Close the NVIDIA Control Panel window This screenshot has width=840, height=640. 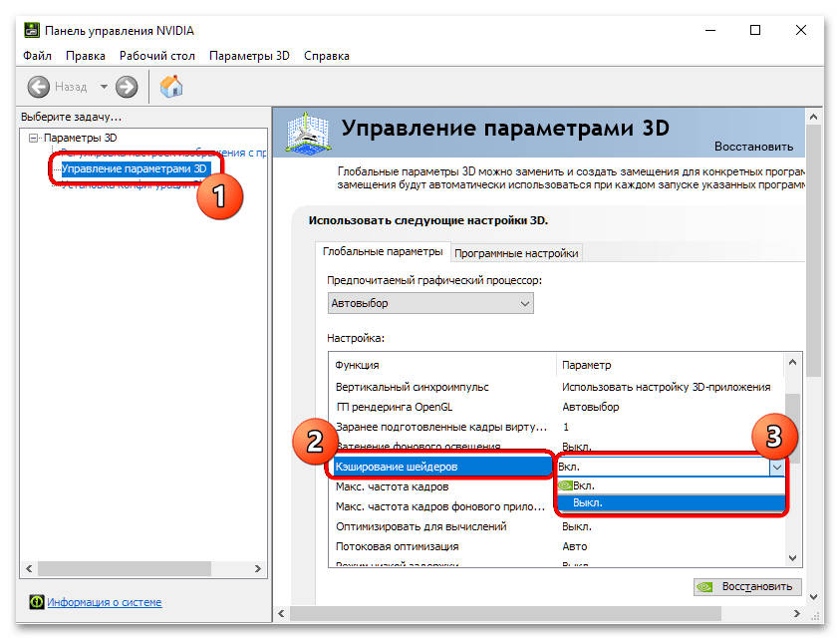[x=801, y=31]
